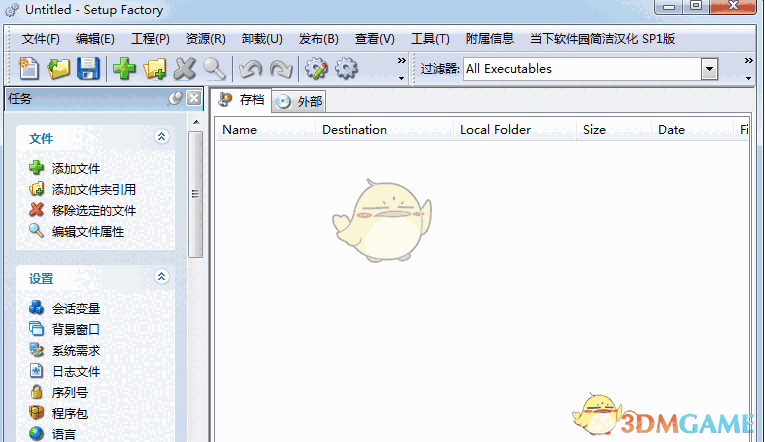Viewport: 765px width, 442px height.
Task: Pin the 任务 pane with pushpin icon
Action: click(x=175, y=99)
